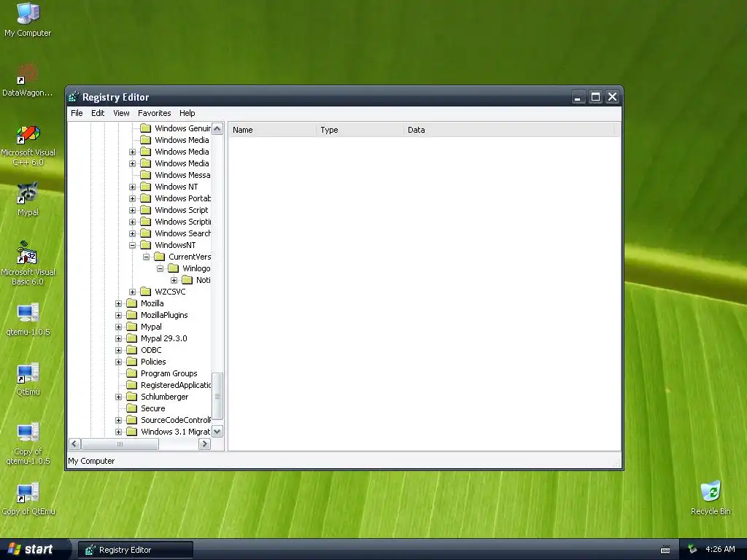Click the tree scroll down arrow

click(x=217, y=432)
